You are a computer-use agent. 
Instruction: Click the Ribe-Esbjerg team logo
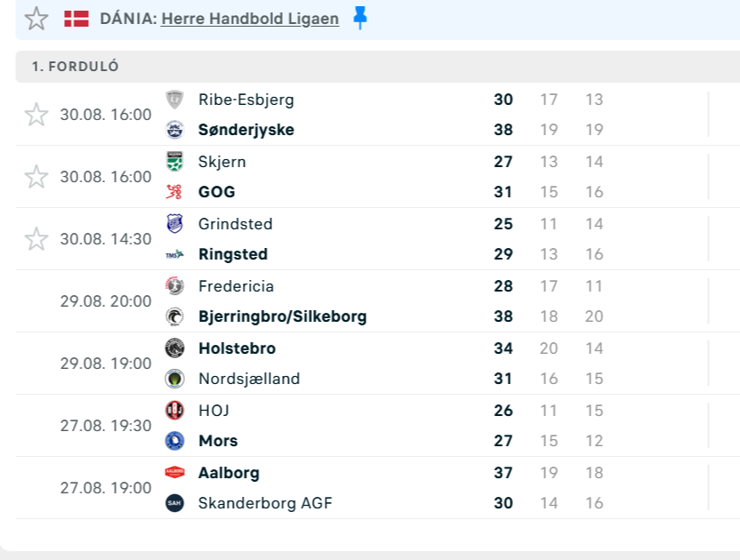coord(175,100)
